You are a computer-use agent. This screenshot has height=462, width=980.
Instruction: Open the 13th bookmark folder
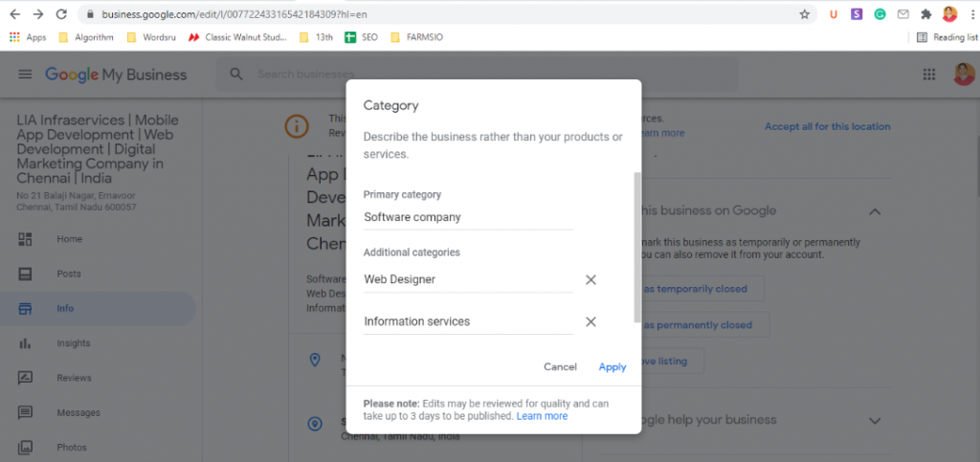[316, 37]
